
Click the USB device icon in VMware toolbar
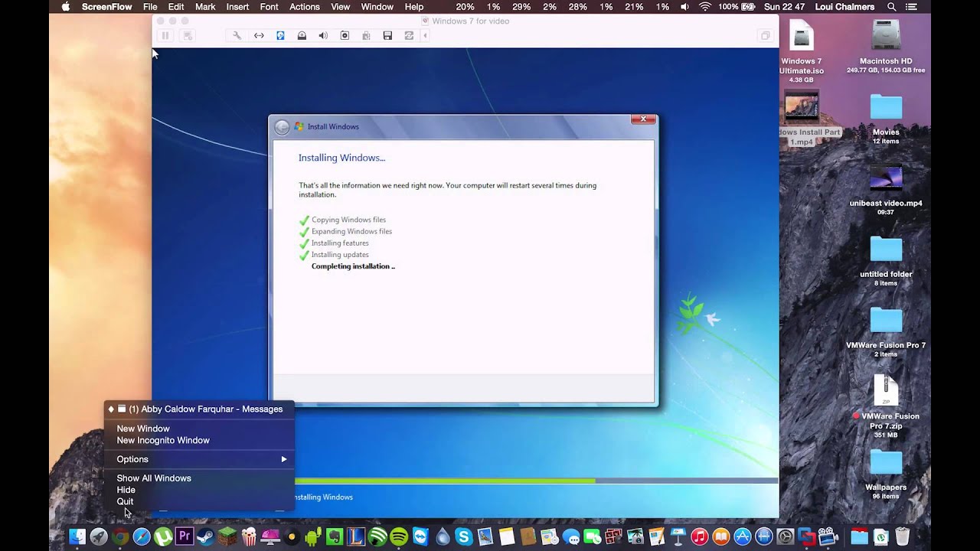tap(366, 35)
